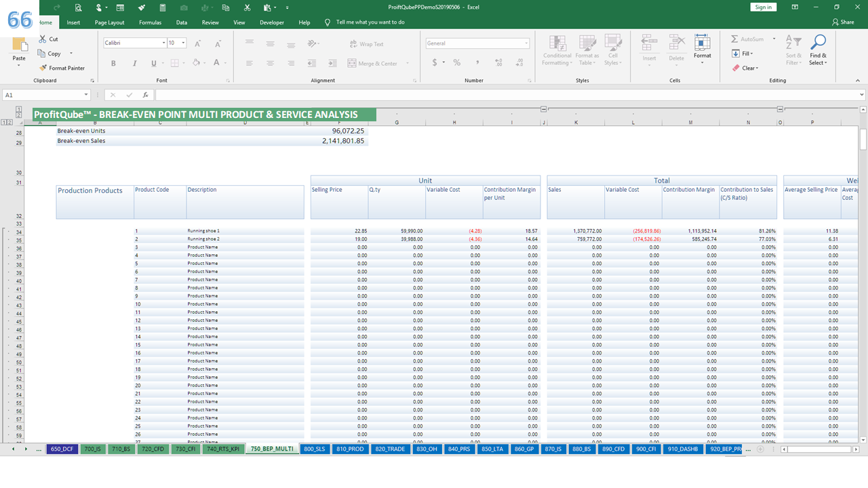Viewport: 868px width, 488px height.
Task: Click the vertical scrollbar thumb
Action: coord(863,139)
